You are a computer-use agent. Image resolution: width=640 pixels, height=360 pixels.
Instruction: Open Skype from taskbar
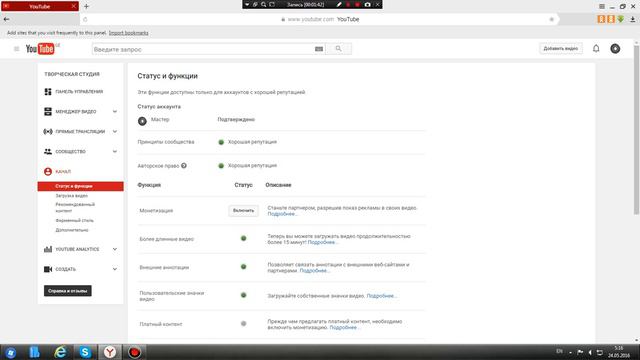click(85, 352)
